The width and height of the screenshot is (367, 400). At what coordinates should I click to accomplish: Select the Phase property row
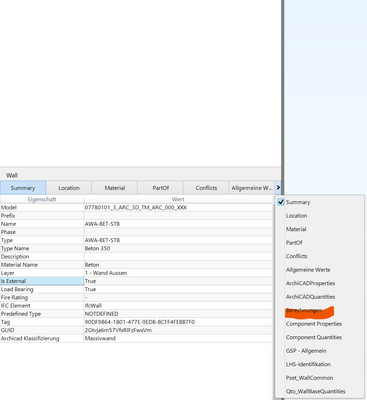pos(136,232)
